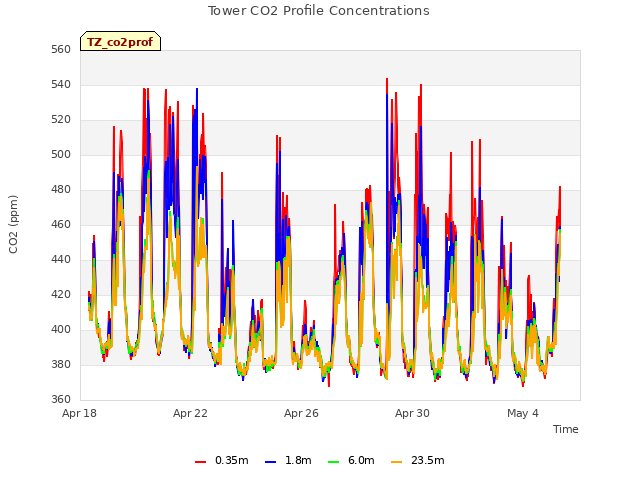640x480 pixels.
Task: Click the 440 y-axis tick label
Action: click(61, 259)
